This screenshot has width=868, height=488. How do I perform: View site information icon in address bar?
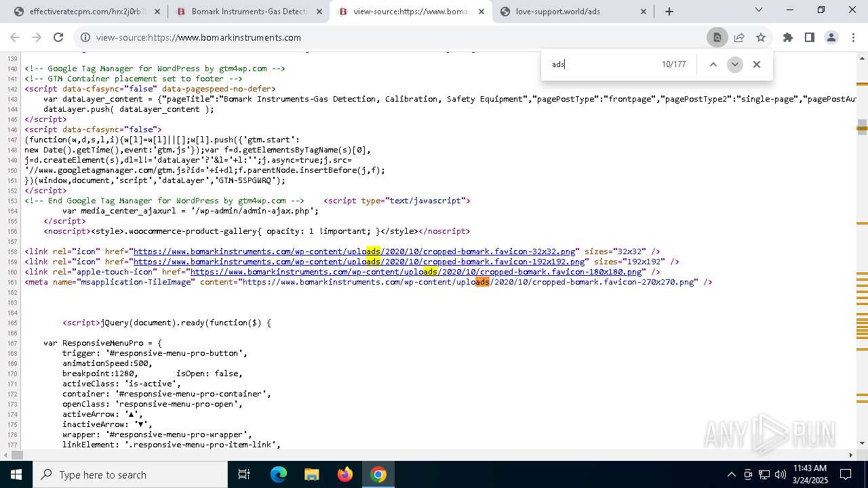(x=85, y=38)
